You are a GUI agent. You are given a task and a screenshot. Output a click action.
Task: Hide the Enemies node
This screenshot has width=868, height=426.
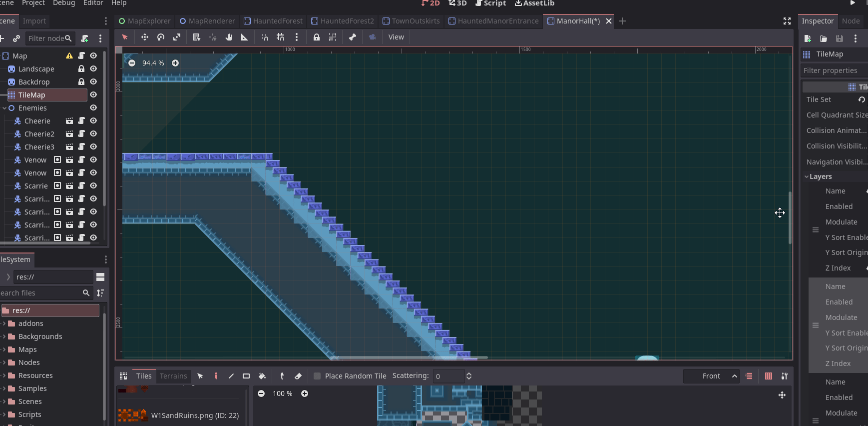coord(93,107)
